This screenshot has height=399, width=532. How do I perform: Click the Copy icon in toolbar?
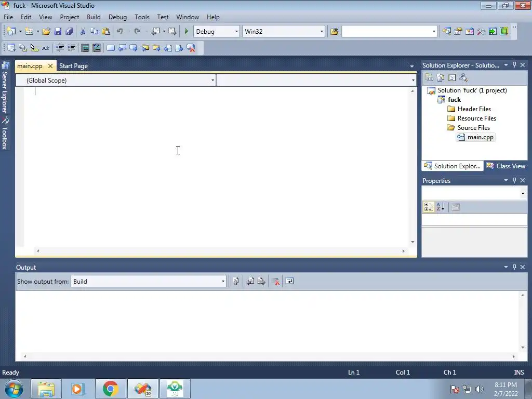[95, 31]
